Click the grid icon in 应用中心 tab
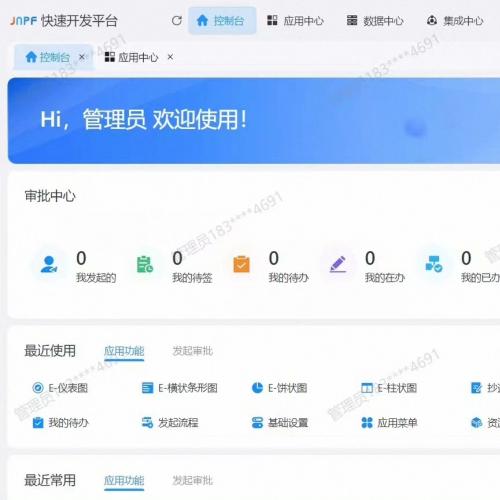 (x=109, y=57)
